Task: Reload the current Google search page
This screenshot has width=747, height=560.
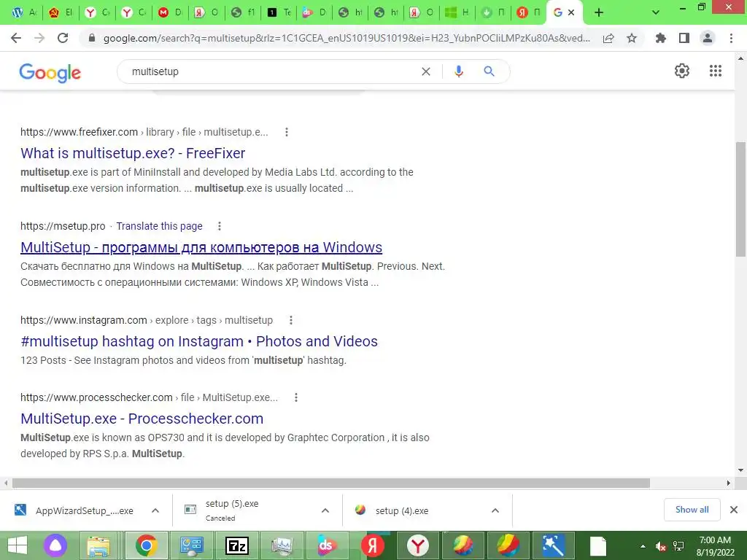Action: coord(63,38)
